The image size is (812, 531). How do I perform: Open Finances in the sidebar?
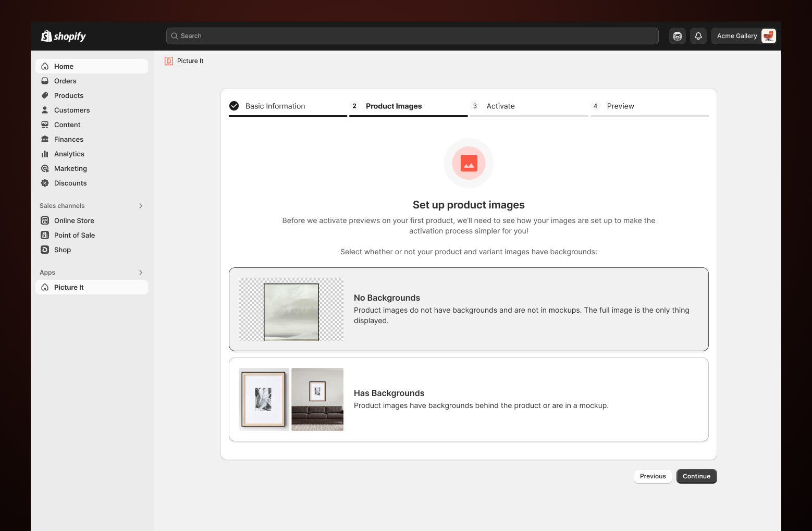click(x=92, y=139)
